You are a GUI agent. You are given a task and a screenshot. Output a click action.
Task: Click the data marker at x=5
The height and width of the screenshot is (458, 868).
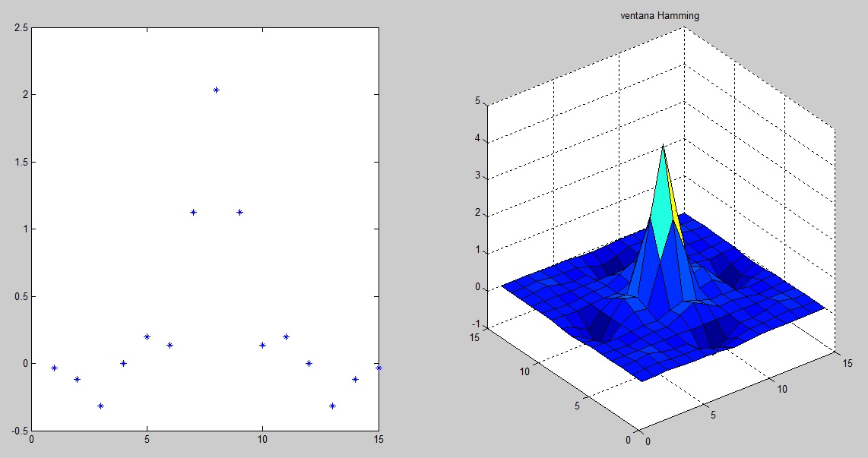(x=147, y=336)
